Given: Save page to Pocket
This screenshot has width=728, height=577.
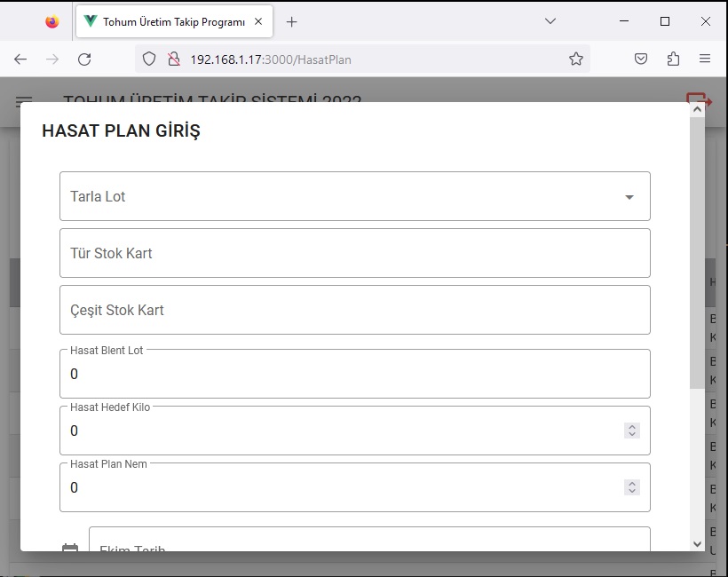Looking at the screenshot, I should [641, 59].
